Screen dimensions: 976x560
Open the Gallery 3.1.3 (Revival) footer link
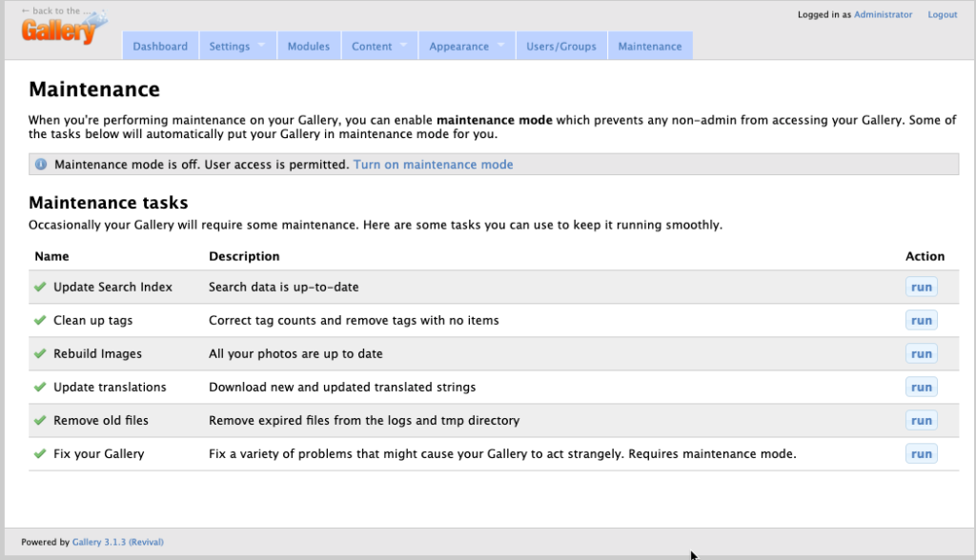click(x=117, y=542)
